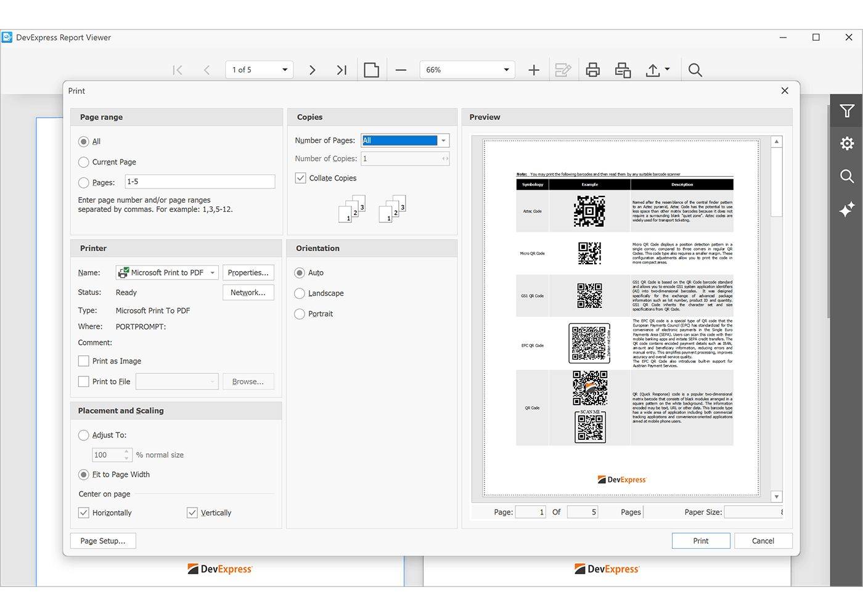
Task: Click the AI sparkle icon on right sidebar
Action: point(847,209)
